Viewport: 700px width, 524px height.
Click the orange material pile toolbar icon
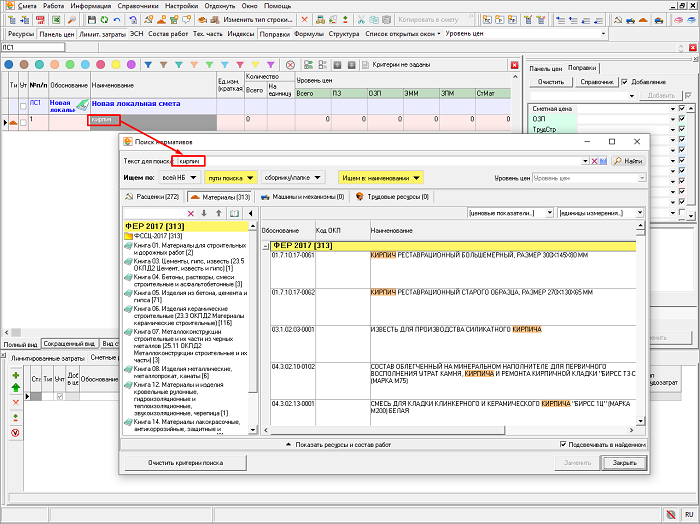point(161,20)
